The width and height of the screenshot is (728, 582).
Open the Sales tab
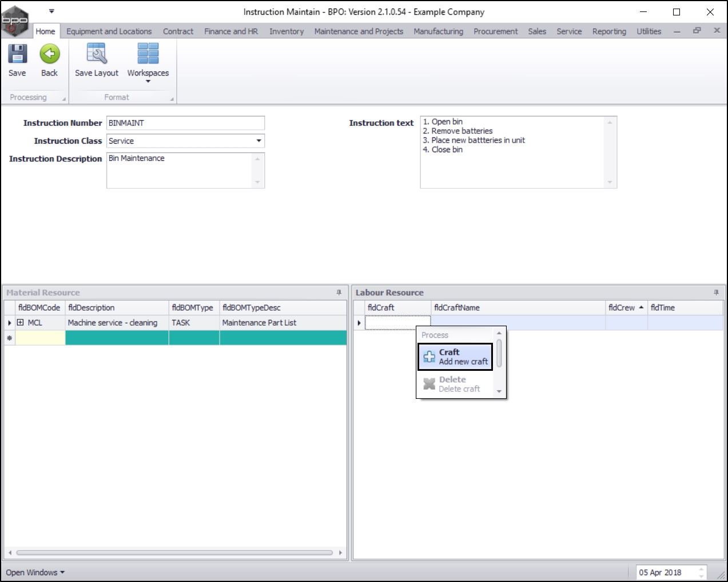pos(537,31)
